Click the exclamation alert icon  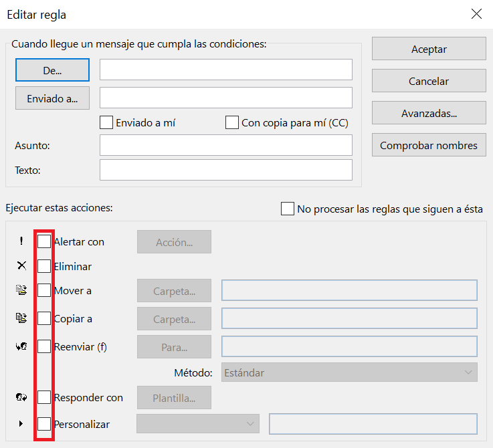tap(21, 241)
